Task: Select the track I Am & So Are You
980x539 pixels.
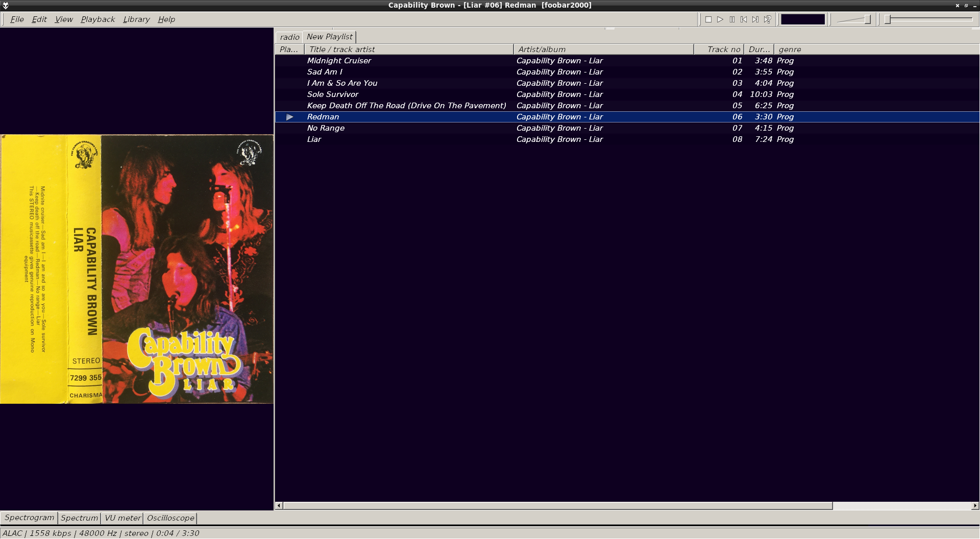Action: 627,83
